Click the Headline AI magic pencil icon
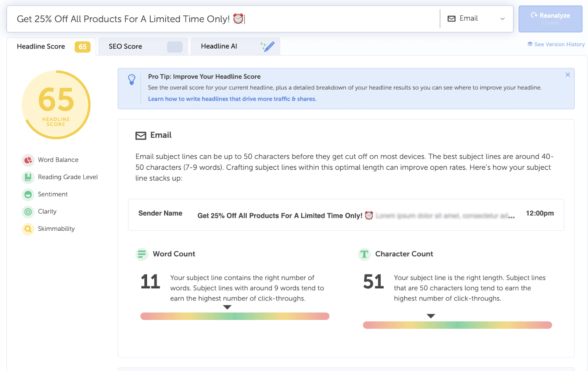 pos(268,47)
